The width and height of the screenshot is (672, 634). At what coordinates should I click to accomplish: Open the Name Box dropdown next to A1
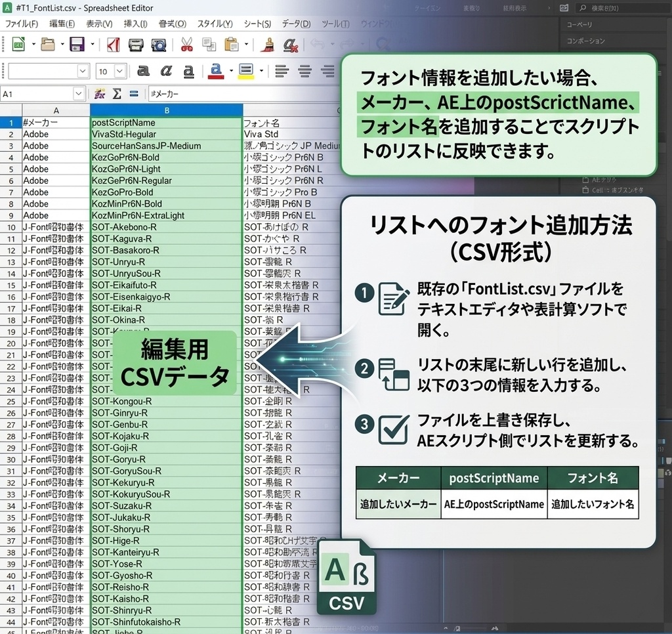[x=79, y=93]
